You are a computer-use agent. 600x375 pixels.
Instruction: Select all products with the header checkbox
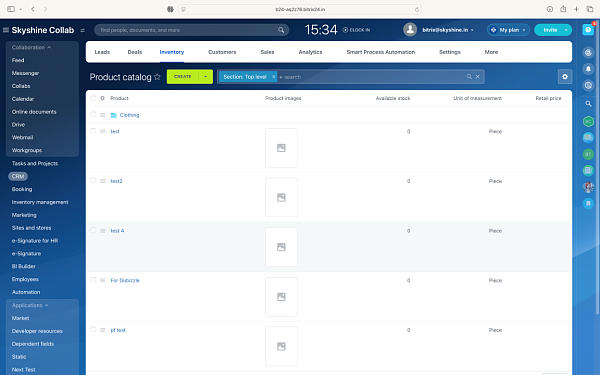pyautogui.click(x=93, y=98)
